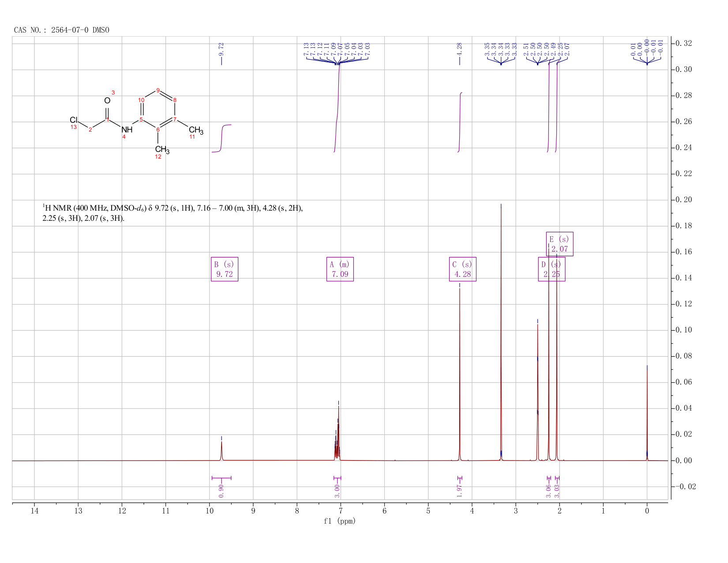The height and width of the screenshot is (563, 728).
Task: Select multiplet box E (s) 2.07
Action: (x=560, y=244)
